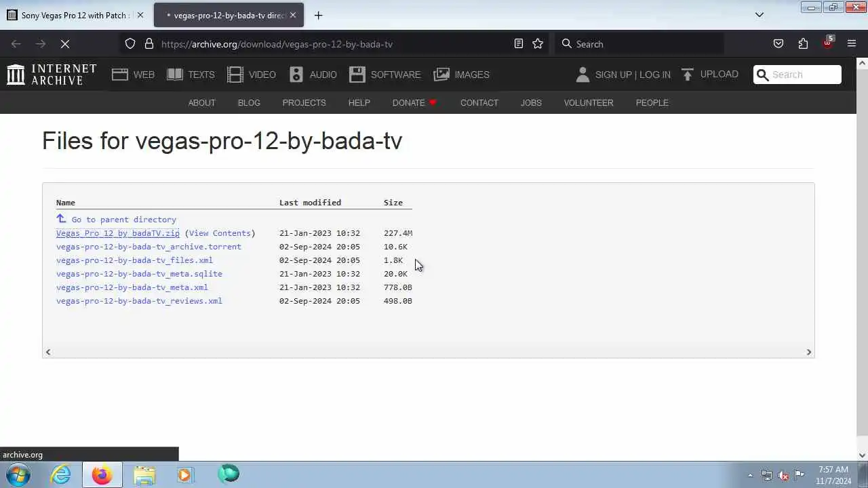Image resolution: width=868 pixels, height=488 pixels.
Task: Open the list all tabs dropdown
Action: click(759, 15)
